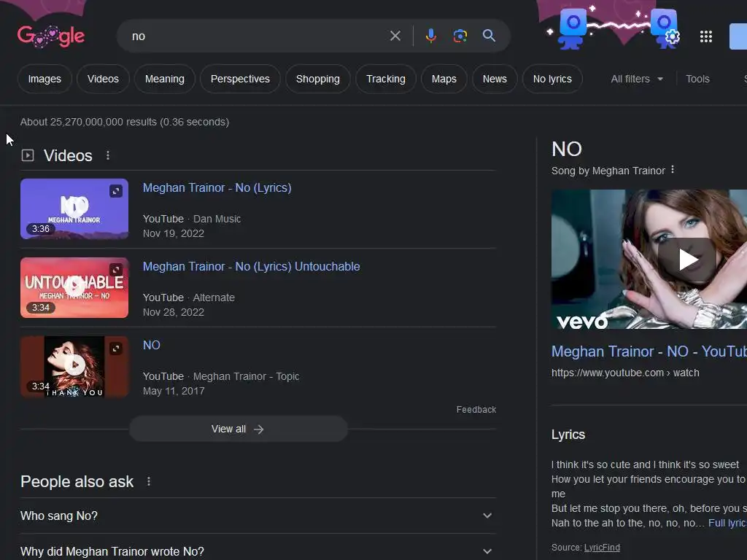Open options next to People also ask
The image size is (747, 560).
coord(149,481)
